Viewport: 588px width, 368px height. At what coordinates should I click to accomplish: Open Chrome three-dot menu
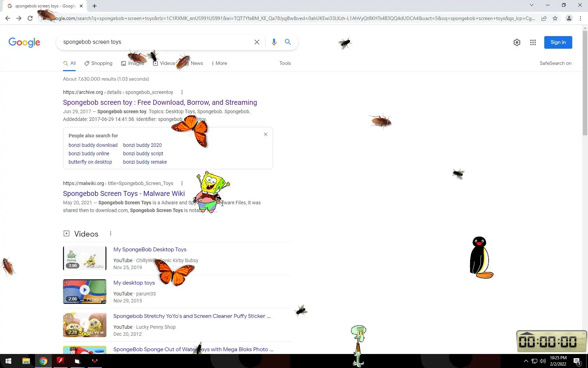coord(581,18)
